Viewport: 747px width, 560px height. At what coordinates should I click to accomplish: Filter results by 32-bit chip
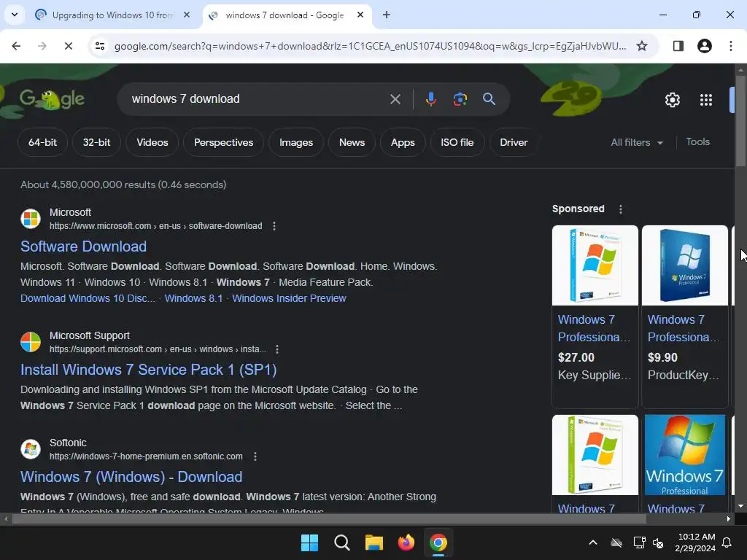pos(96,142)
